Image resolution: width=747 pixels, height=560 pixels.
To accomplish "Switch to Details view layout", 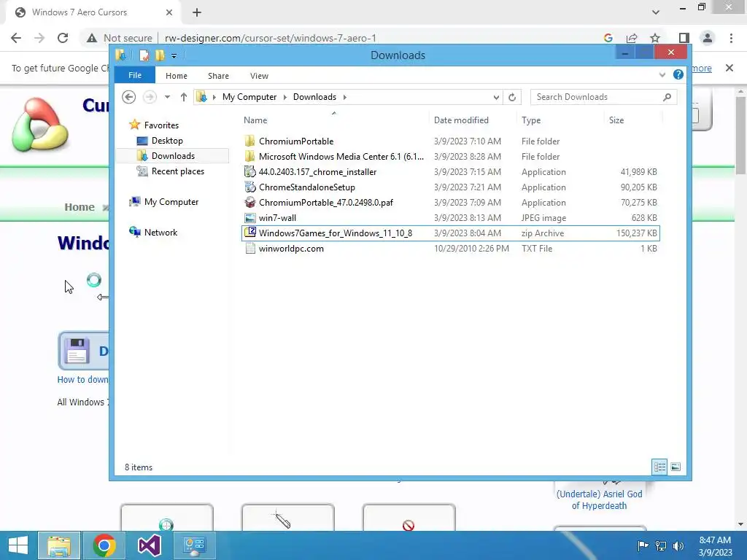I will point(659,467).
